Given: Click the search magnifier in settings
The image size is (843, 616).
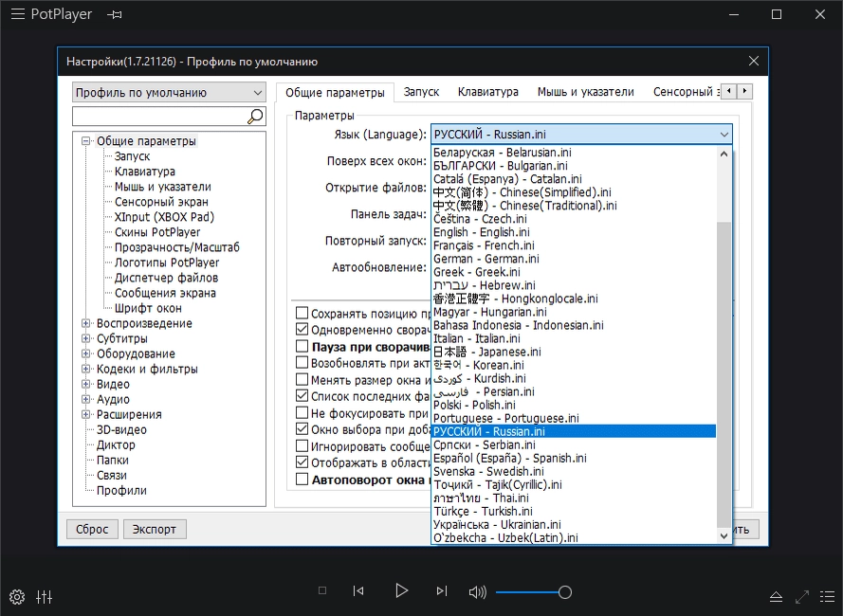Looking at the screenshot, I should tap(255, 117).
